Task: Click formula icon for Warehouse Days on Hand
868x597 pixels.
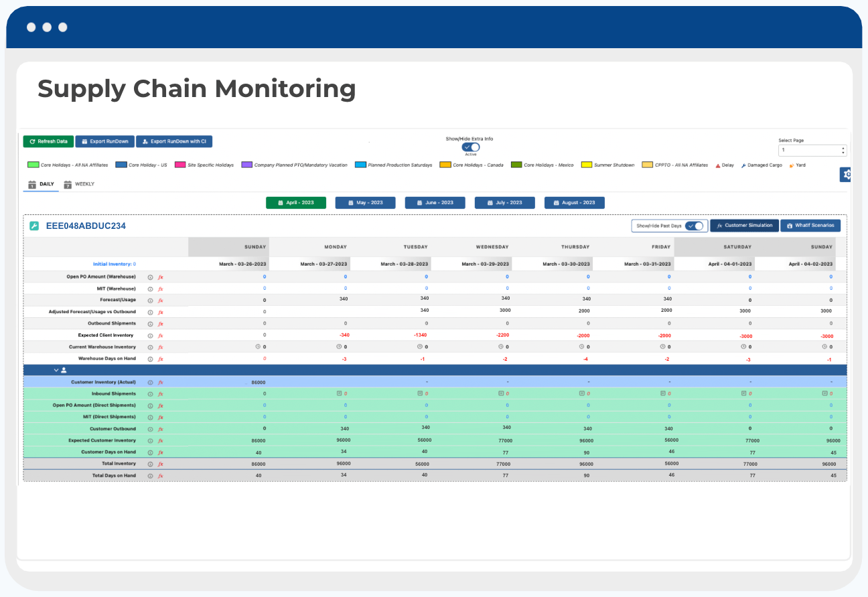Action: (x=161, y=359)
